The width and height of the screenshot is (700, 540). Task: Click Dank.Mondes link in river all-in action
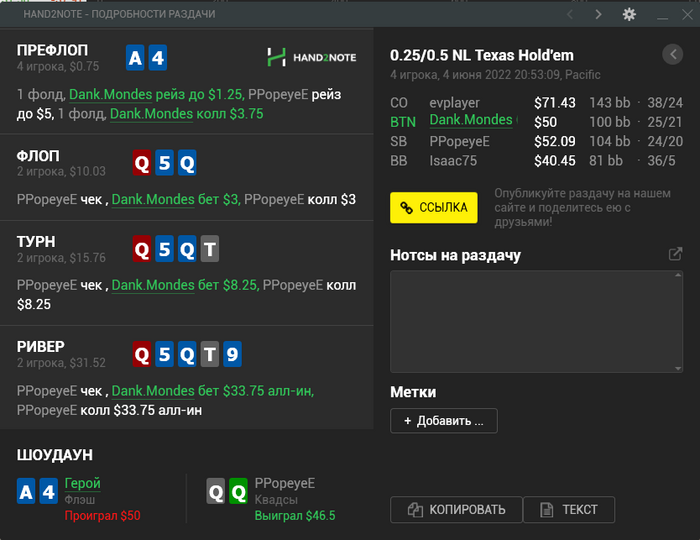[x=153, y=391]
